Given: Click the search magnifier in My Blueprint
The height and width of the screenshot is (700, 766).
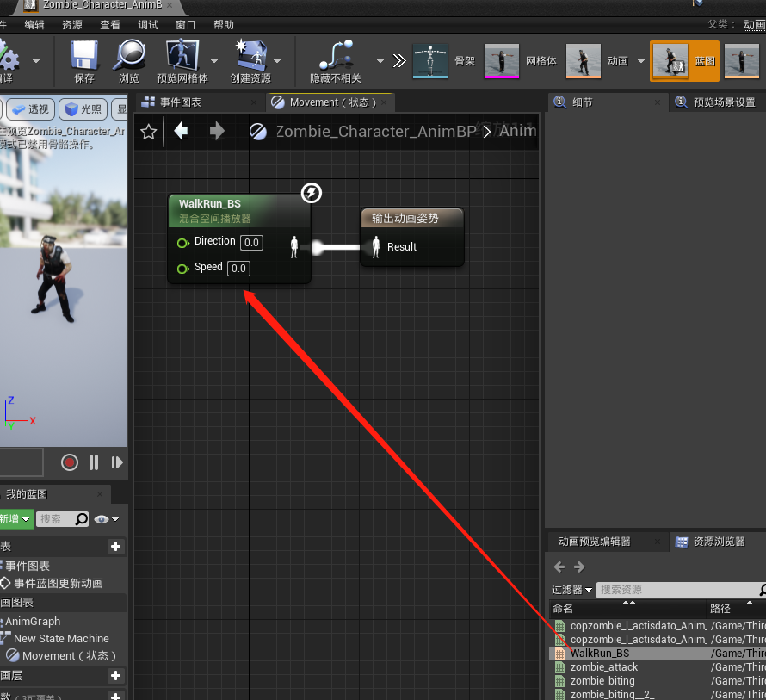Looking at the screenshot, I should pos(82,518).
